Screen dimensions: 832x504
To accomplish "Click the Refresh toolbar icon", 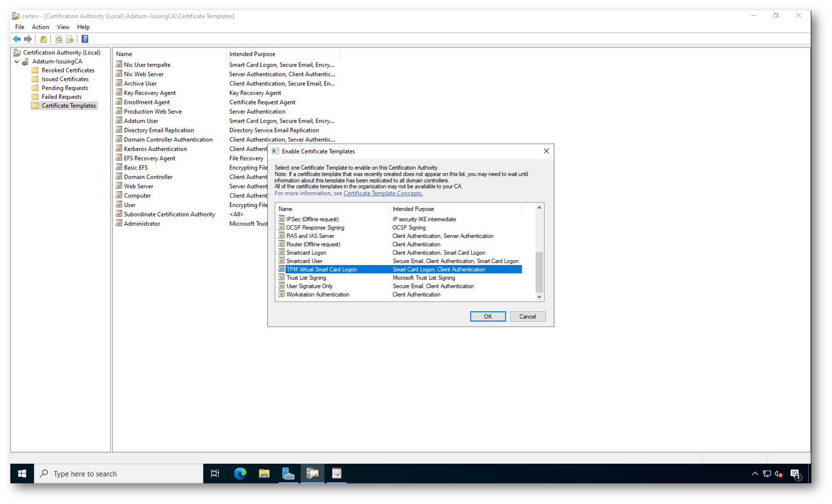I will (59, 39).
